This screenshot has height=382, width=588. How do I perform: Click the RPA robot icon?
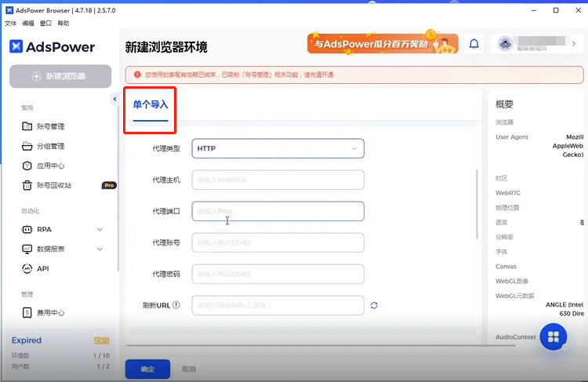pyautogui.click(x=27, y=229)
